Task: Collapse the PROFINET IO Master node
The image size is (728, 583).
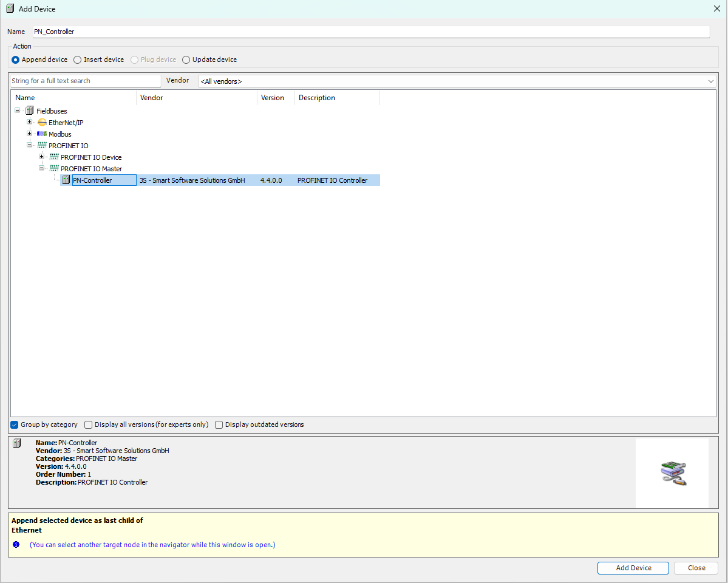Action: [41, 168]
